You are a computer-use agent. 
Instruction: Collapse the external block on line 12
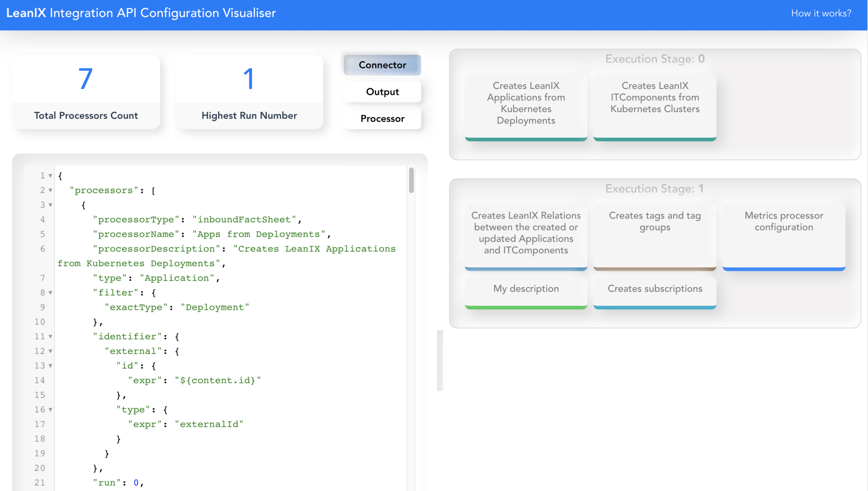[x=50, y=351]
